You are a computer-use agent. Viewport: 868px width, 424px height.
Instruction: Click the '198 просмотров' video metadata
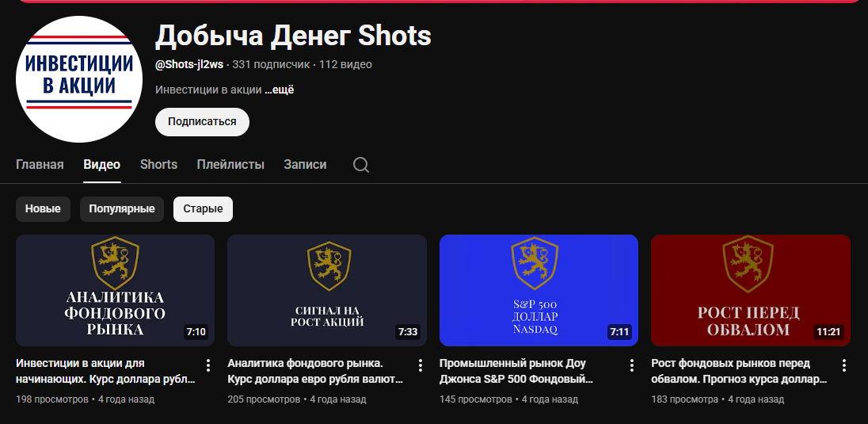tap(52, 399)
